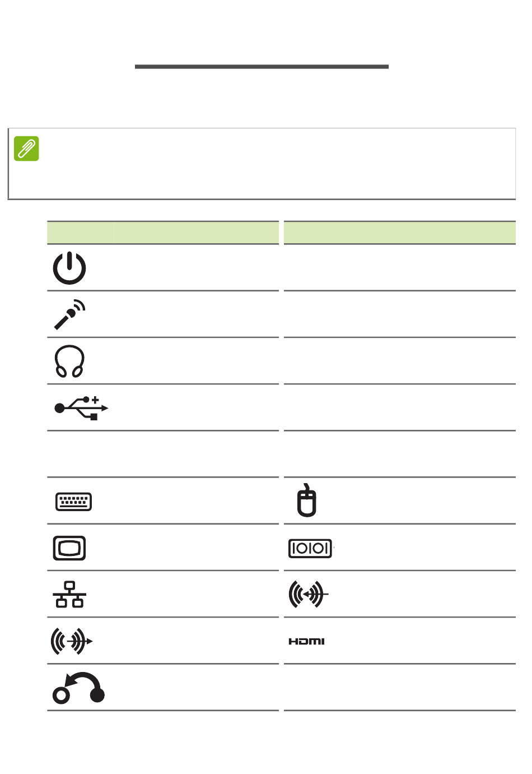Viewport: 532px width, 774px height.
Task: Click the dark horizontal title divider
Action: (262, 67)
